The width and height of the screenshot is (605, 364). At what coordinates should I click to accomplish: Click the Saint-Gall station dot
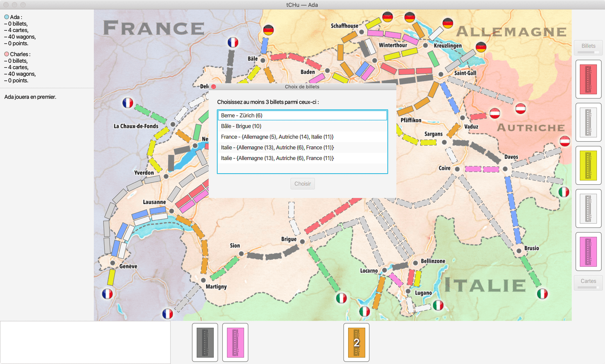pyautogui.click(x=441, y=74)
